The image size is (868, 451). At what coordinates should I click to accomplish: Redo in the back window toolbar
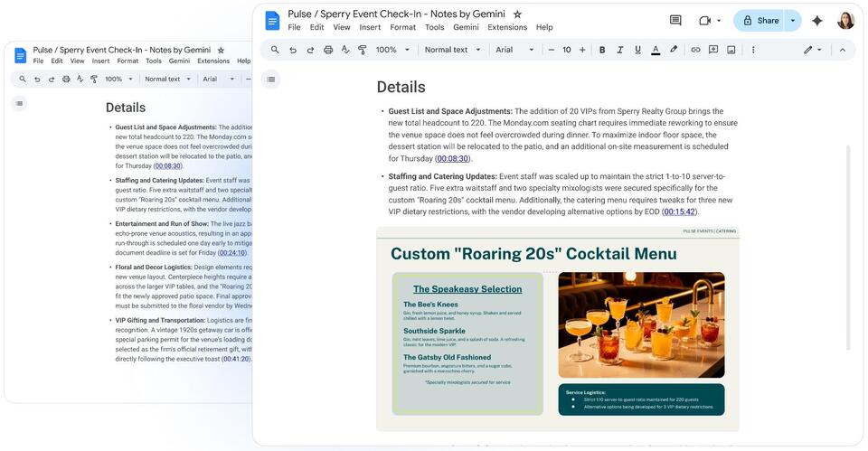point(52,80)
